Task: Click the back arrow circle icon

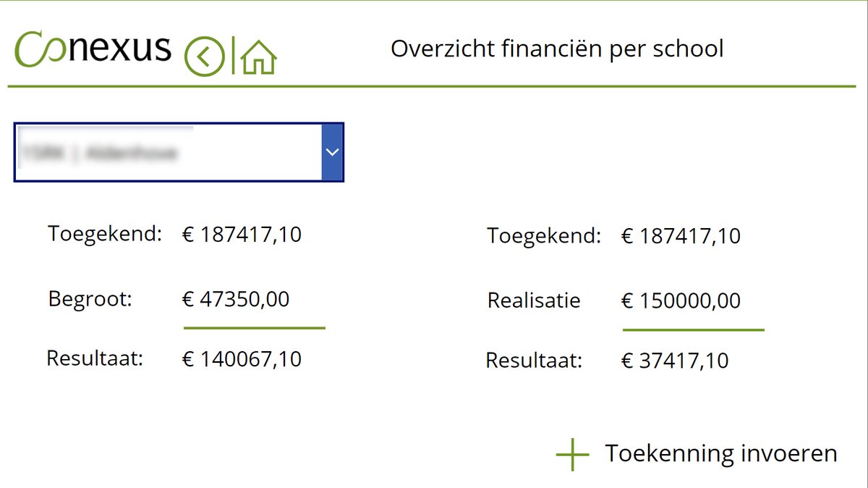Action: coord(204,56)
